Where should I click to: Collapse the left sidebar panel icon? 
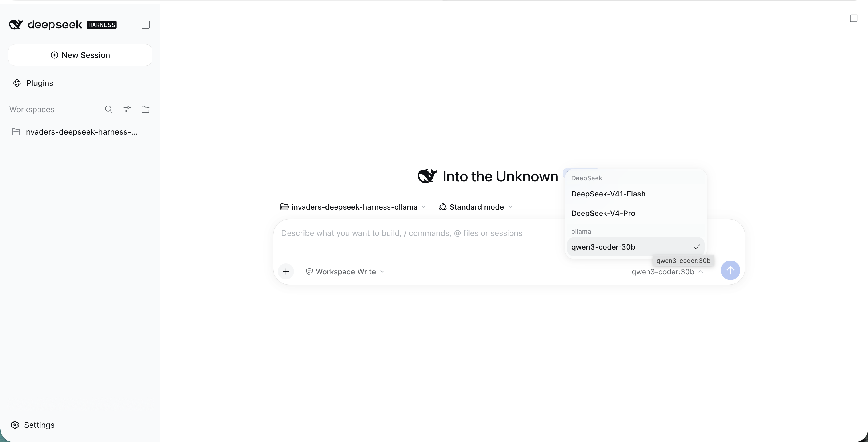(145, 25)
